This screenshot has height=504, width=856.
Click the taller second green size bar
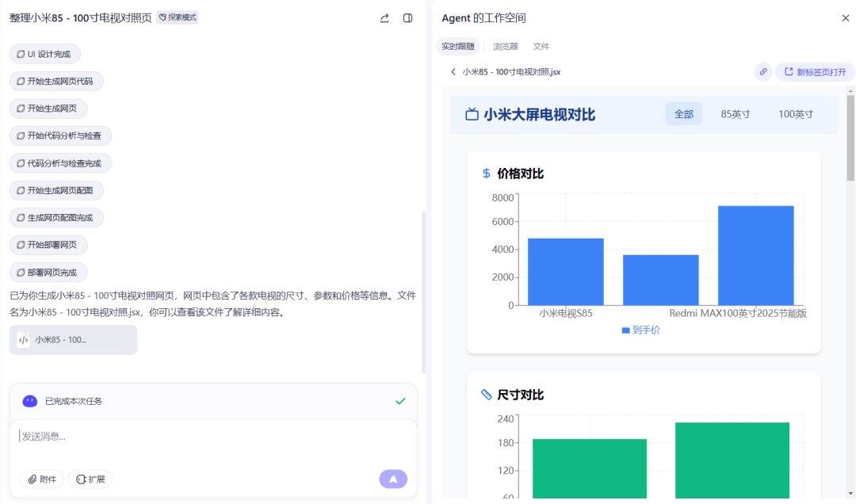point(732,460)
